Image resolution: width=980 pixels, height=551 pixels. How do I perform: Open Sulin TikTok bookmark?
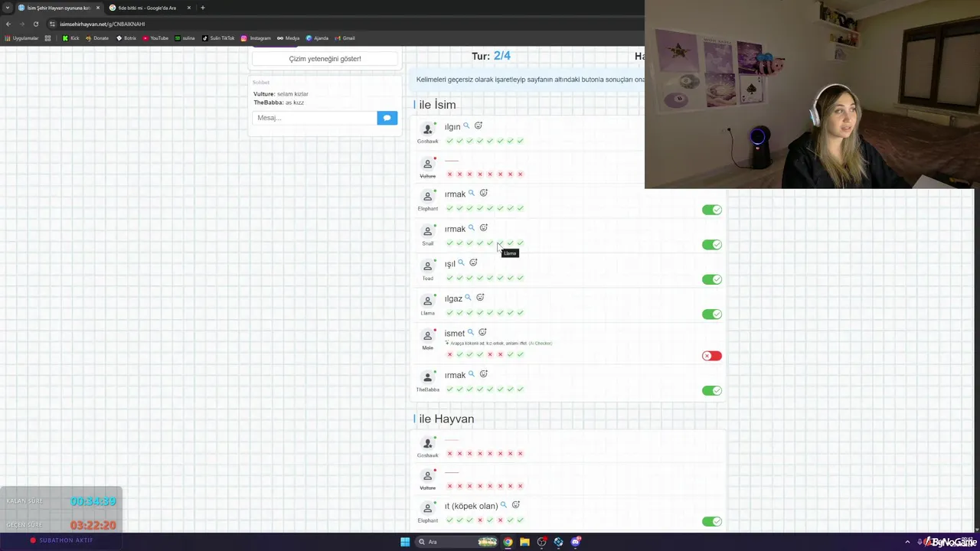pos(219,38)
